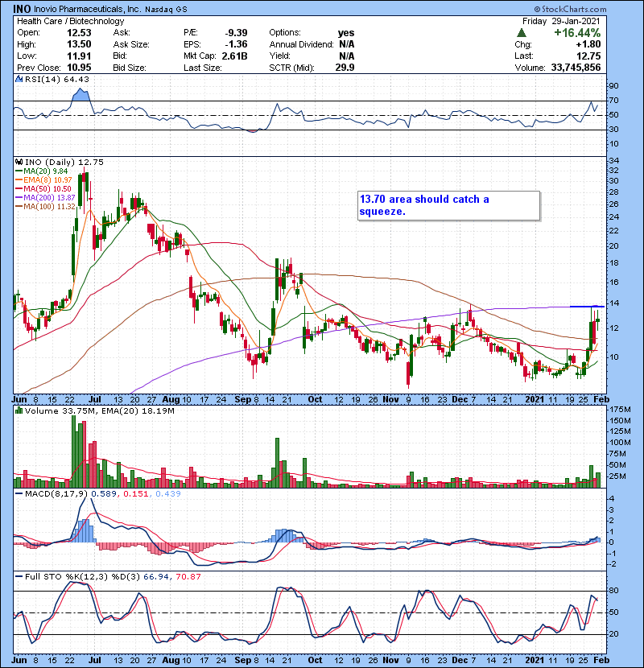Click the +16.44% percent change value
Screen dimensions: 644x668
[x=577, y=33]
